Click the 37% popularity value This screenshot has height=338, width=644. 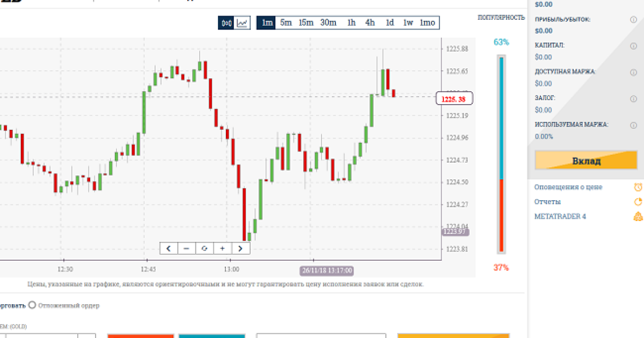coord(501,268)
